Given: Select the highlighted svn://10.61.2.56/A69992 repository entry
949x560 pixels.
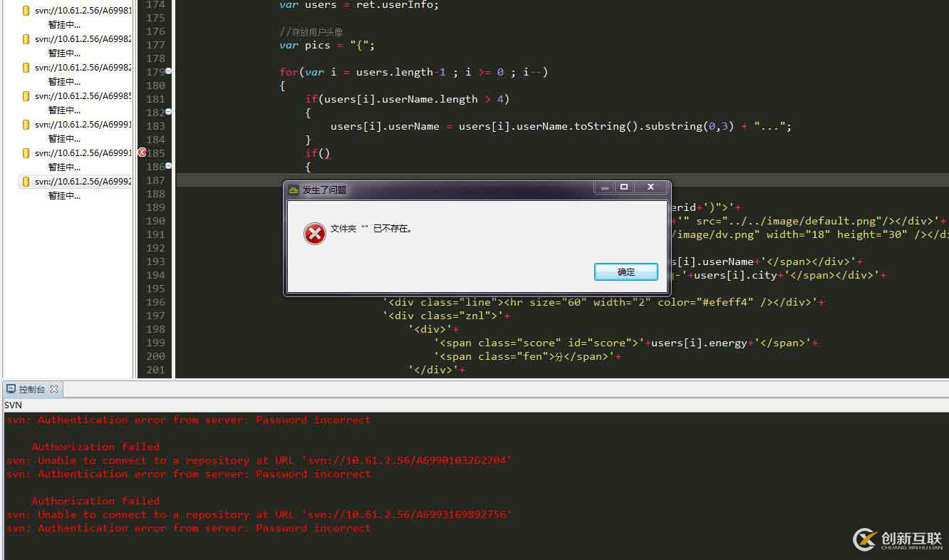Looking at the screenshot, I should pos(83,182).
